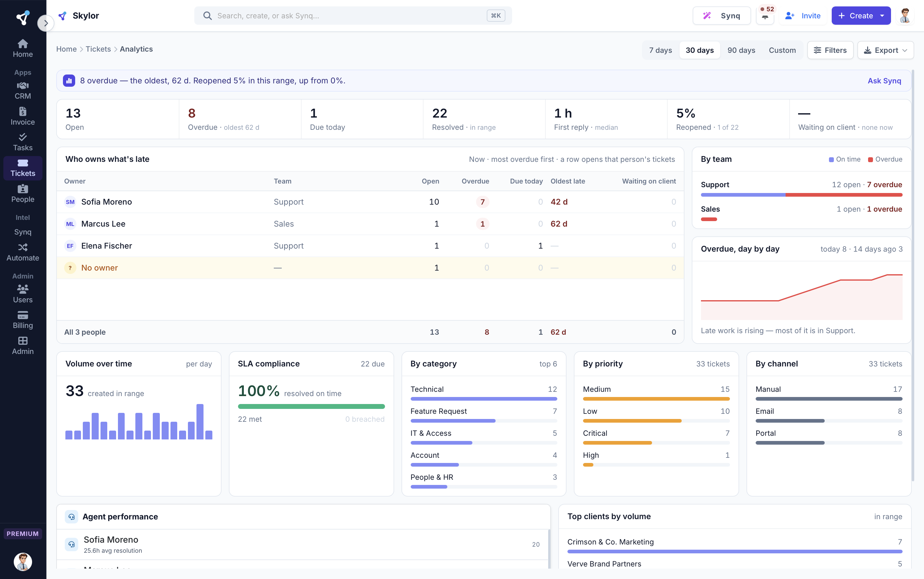Click the user avatar at sidebar bottom
Screen dimensions: 924x579
click(23, 561)
